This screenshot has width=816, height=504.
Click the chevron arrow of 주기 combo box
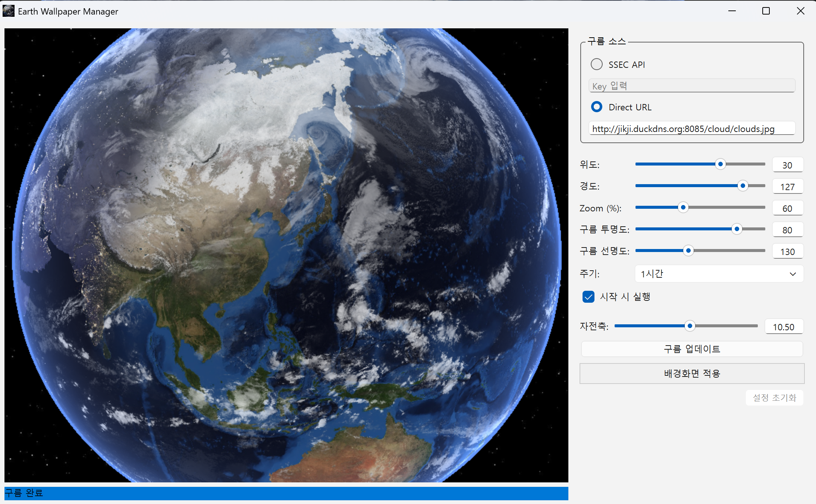point(793,274)
